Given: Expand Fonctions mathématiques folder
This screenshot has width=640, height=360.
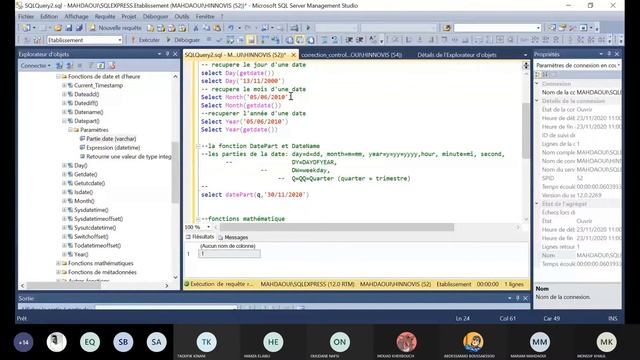Looking at the screenshot, I should [58, 263].
